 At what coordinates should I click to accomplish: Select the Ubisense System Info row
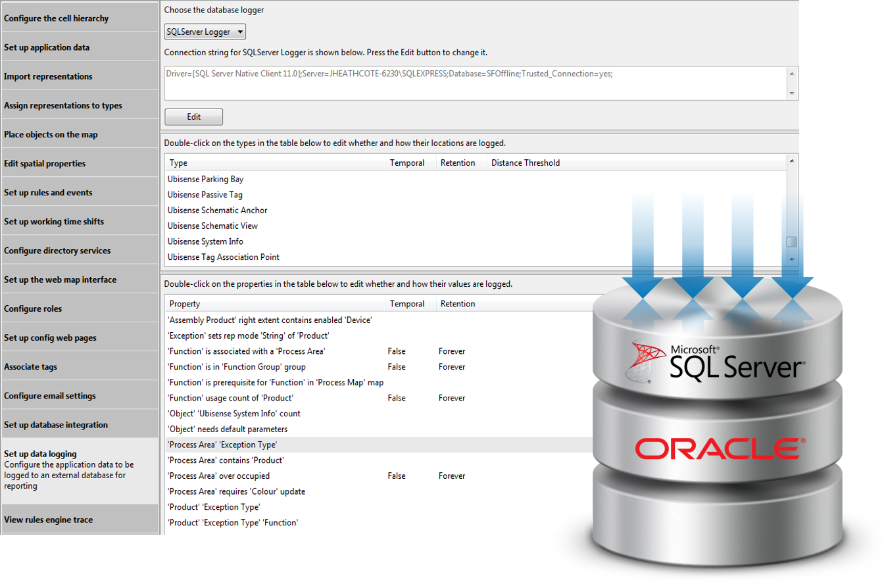click(x=475, y=241)
